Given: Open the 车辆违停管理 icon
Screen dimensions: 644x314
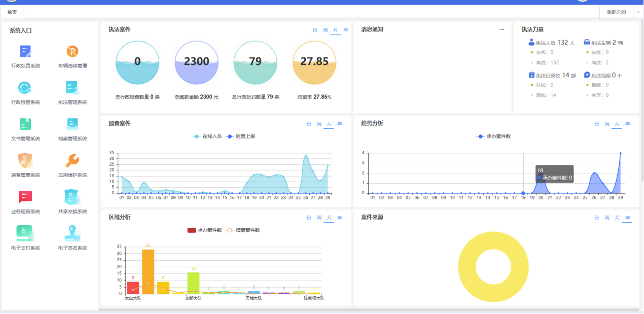Looking at the screenshot, I should [73, 52].
